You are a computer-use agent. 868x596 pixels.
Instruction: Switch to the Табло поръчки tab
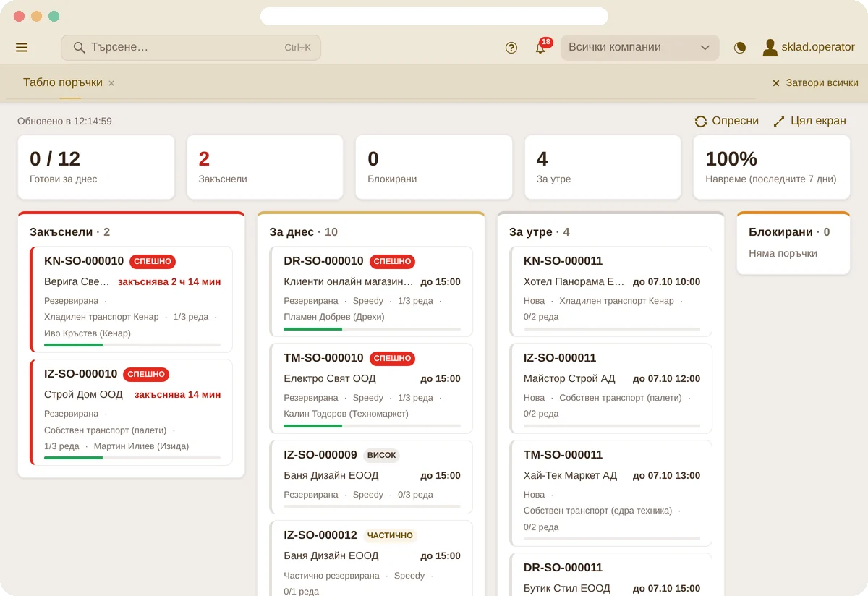(x=63, y=82)
